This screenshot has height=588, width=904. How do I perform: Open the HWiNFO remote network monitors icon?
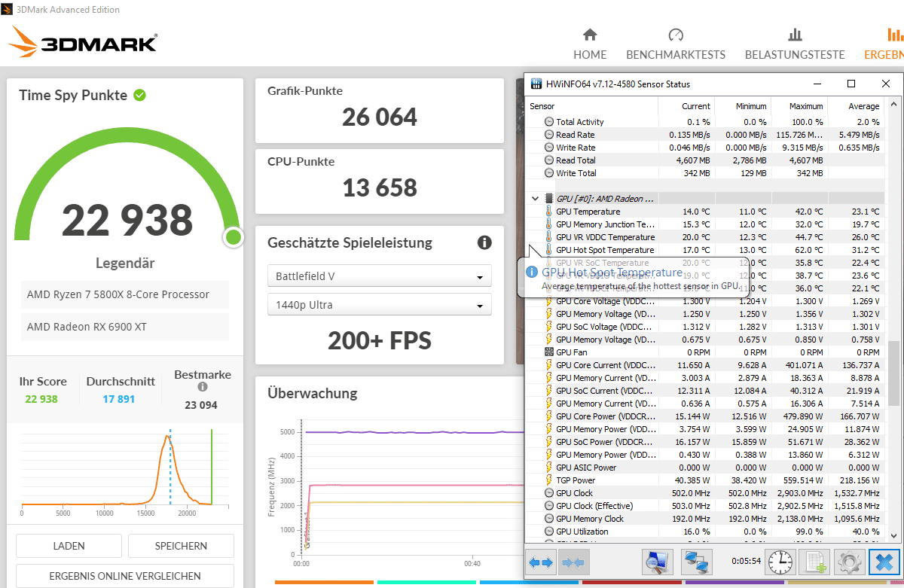click(x=697, y=562)
